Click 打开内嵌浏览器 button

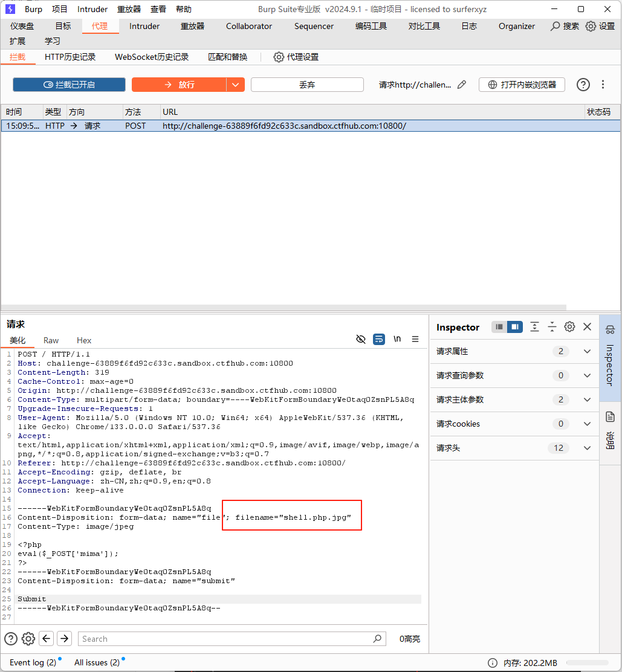(x=522, y=85)
